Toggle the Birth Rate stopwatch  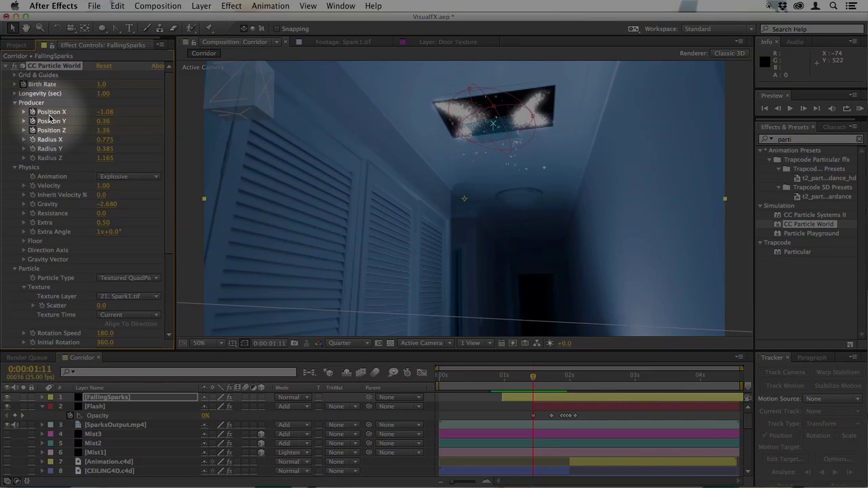coord(23,84)
